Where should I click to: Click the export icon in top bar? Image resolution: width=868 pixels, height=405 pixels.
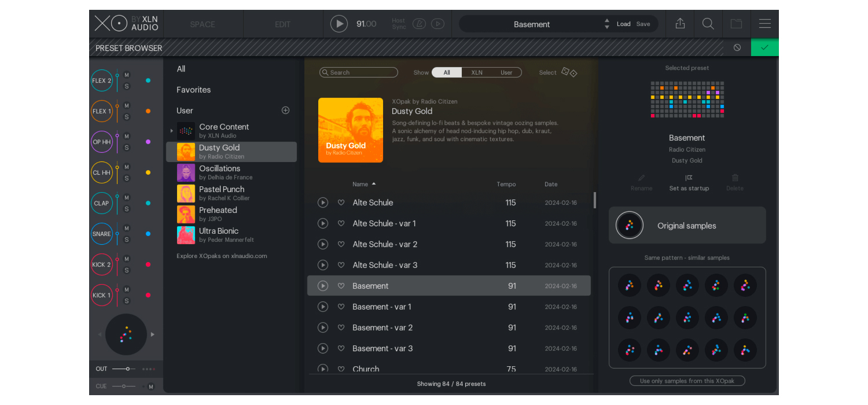(680, 24)
